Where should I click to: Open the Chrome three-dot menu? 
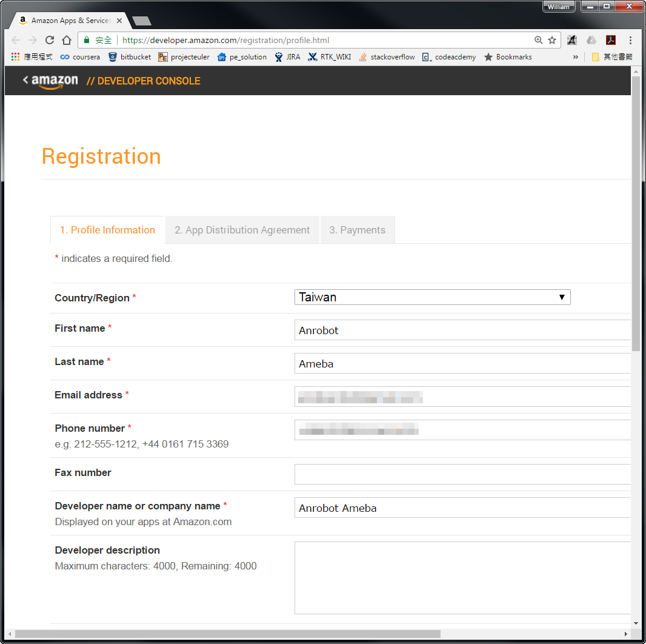point(630,40)
